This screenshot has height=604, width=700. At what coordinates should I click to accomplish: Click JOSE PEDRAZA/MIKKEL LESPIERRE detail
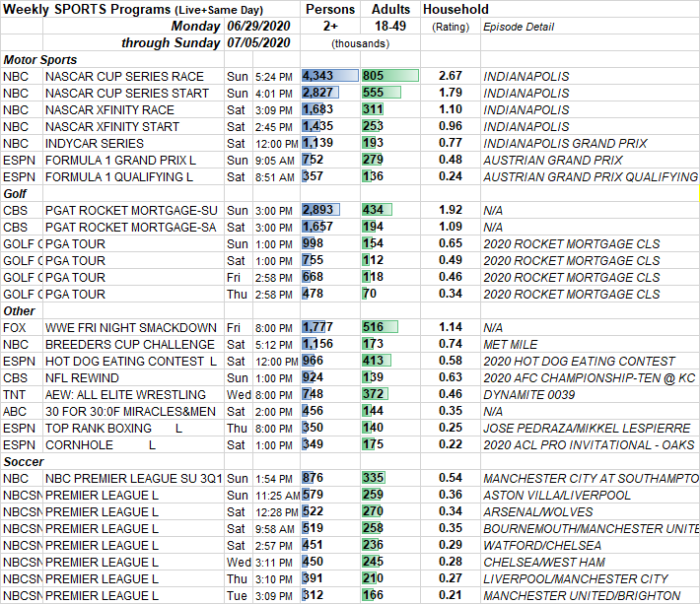tap(587, 429)
